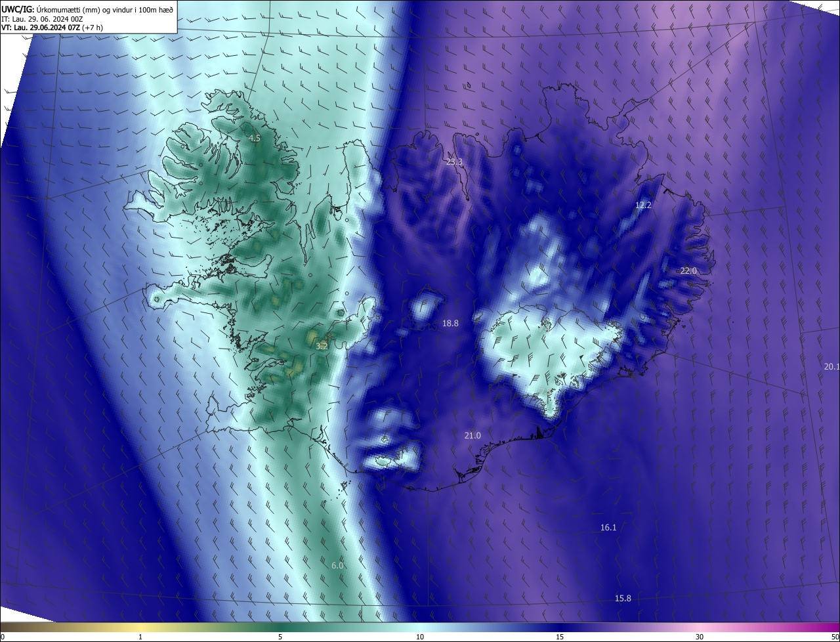This screenshot has height=642, width=840.
Task: Click the 3.2 value on the map
Action: point(322,346)
